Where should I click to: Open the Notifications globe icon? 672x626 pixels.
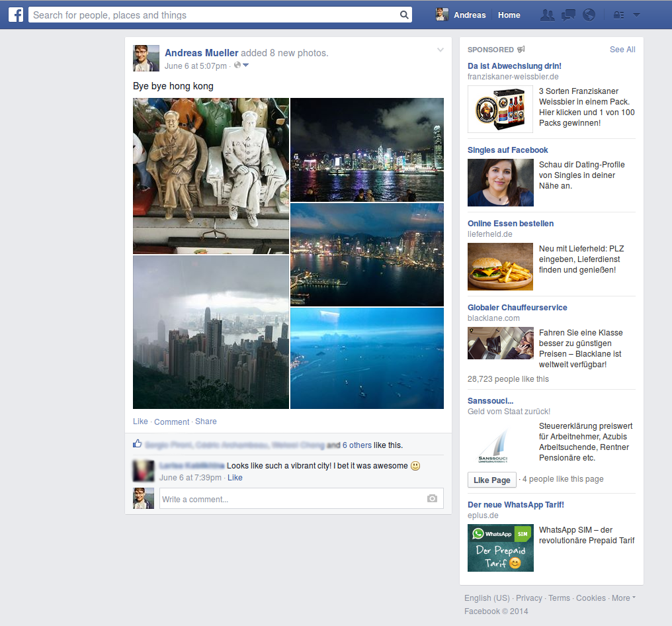589,14
